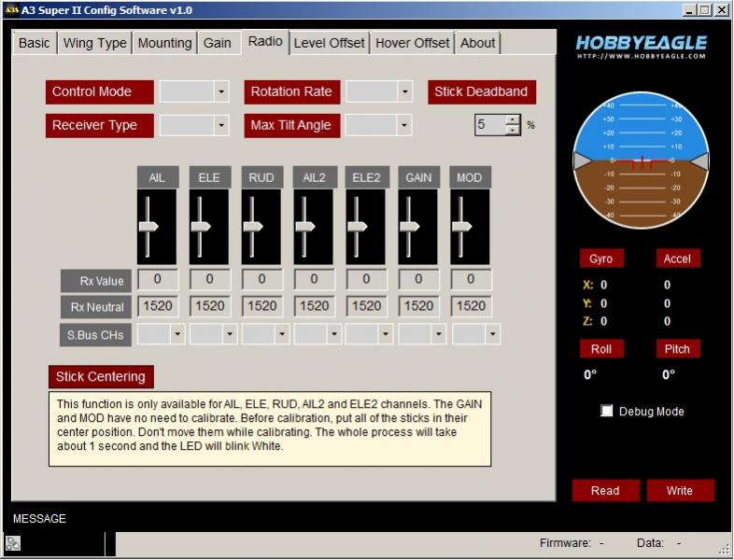Screen dimensions: 734x560
Task: Click the status bar icon at bottom-left
Action: point(12,543)
